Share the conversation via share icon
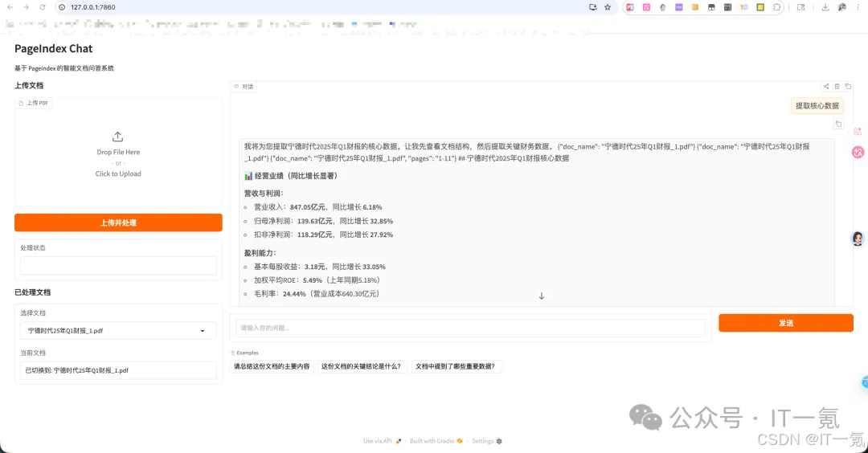This screenshot has height=453, width=868. 826,86
